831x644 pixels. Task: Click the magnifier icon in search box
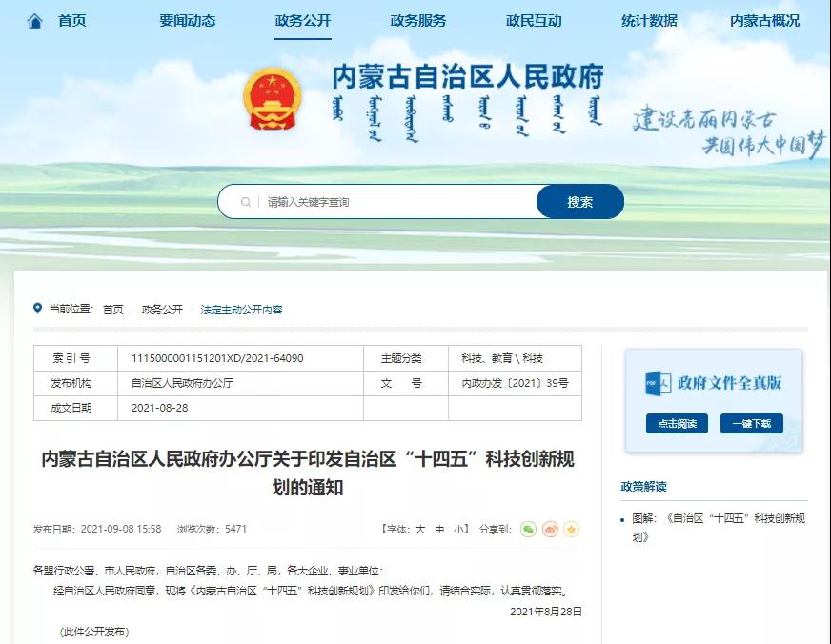click(246, 202)
